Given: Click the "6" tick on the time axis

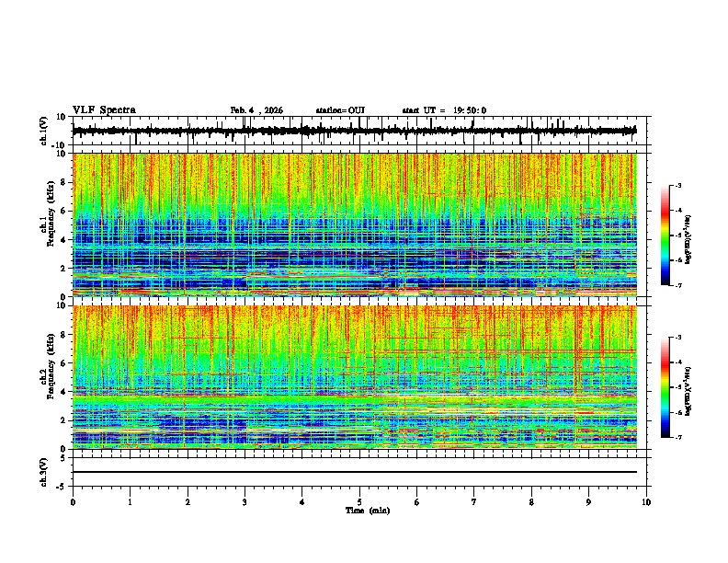Looking at the screenshot, I should click(417, 502).
